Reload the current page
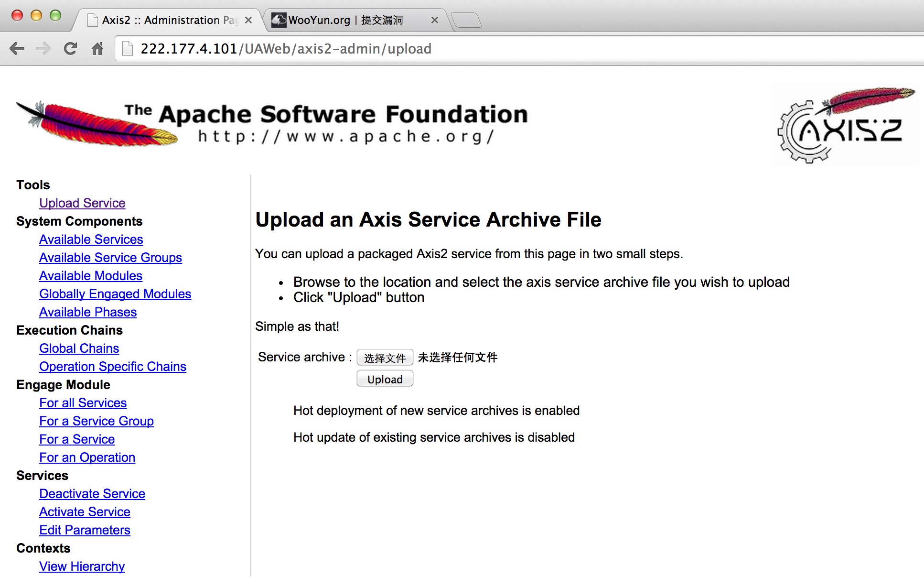 click(71, 48)
